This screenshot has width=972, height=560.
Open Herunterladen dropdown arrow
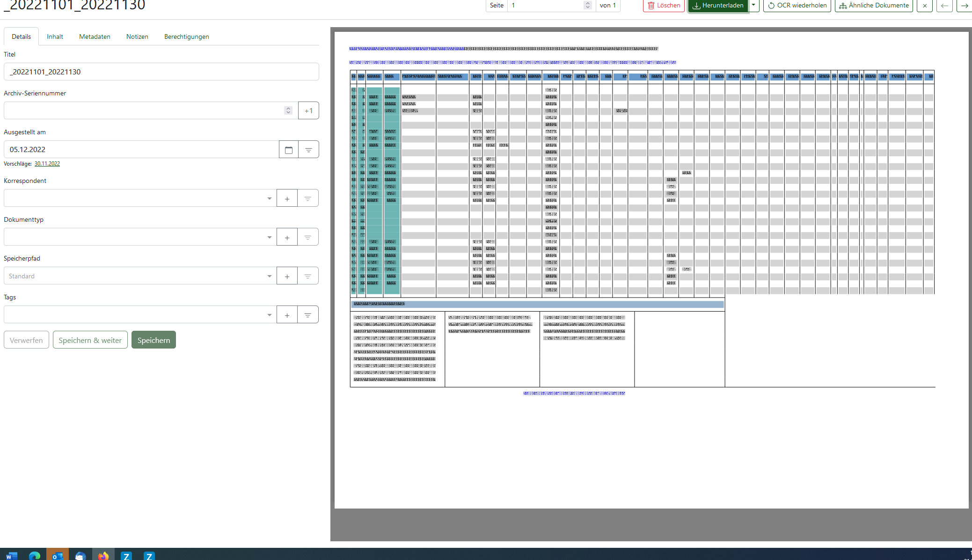753,5
